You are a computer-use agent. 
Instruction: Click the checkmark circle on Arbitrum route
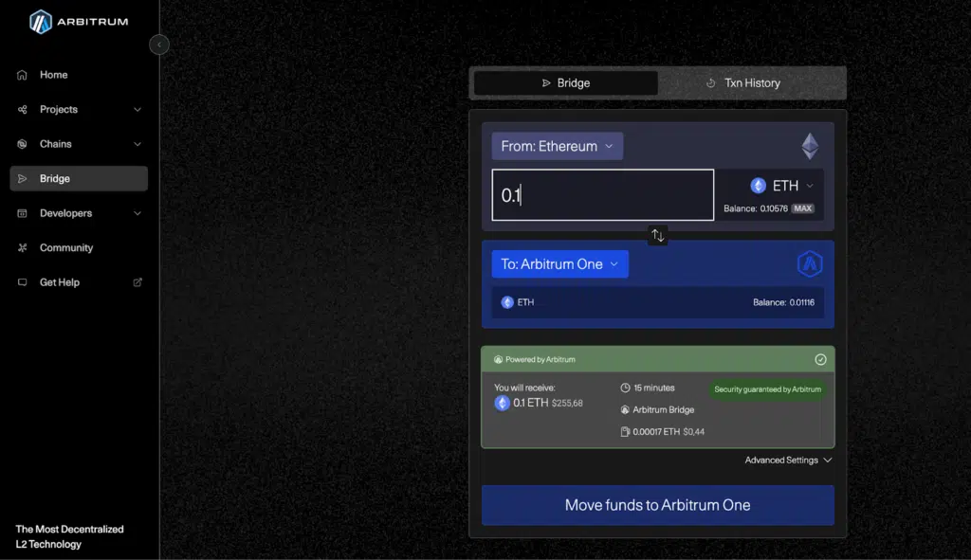point(820,359)
